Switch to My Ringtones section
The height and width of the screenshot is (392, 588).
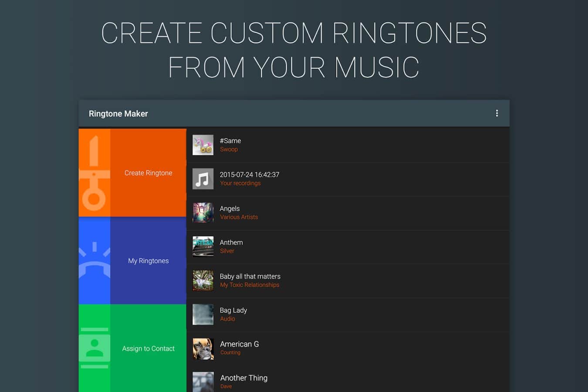(x=148, y=261)
